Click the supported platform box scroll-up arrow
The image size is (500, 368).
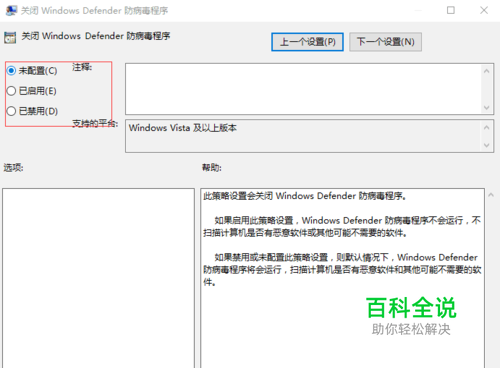coord(487,128)
